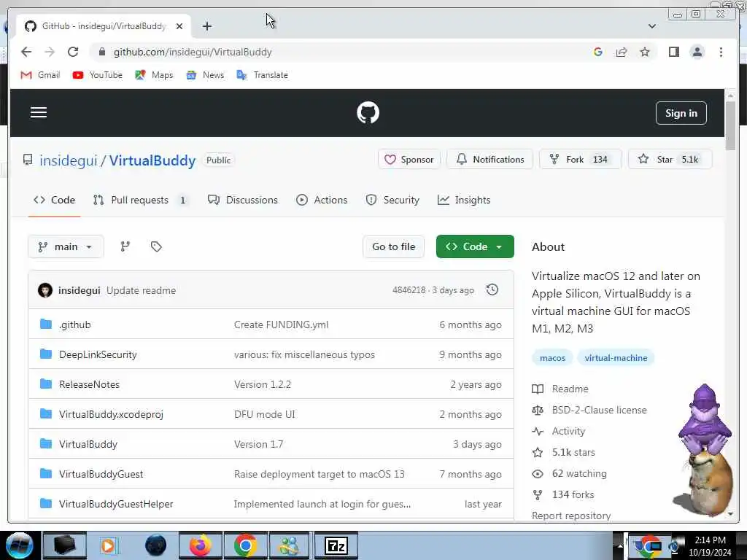Open the VirtualBuddyGuest folder
This screenshot has height=560, width=747.
tap(101, 474)
